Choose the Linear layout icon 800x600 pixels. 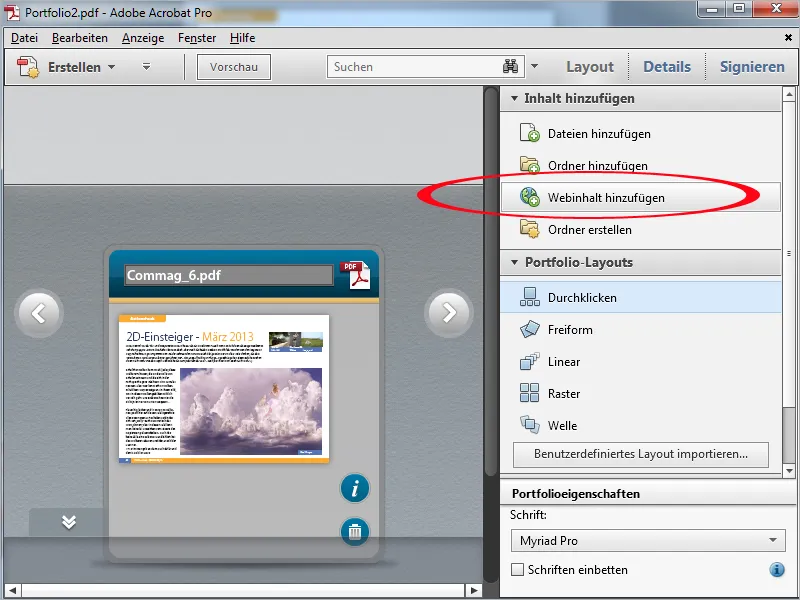pos(530,361)
